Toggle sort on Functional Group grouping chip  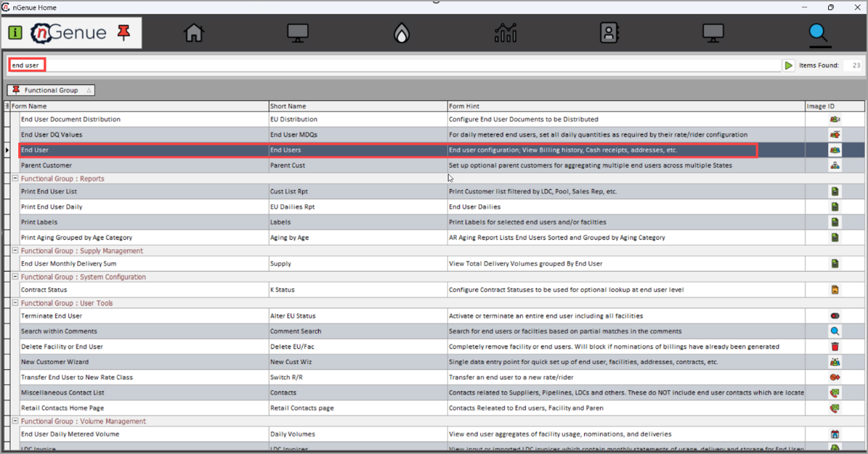[51, 90]
